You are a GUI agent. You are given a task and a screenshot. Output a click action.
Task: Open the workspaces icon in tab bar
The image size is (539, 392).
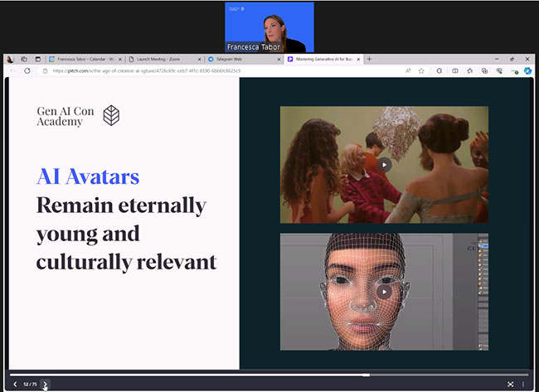point(24,59)
